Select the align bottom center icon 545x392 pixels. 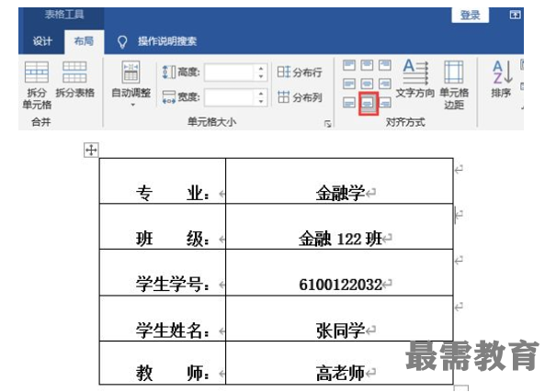coord(369,103)
